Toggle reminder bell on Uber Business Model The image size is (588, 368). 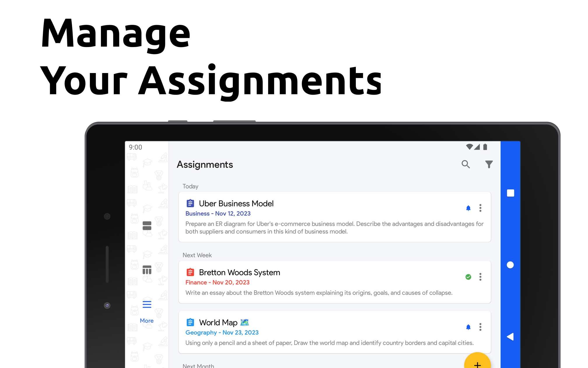click(468, 208)
